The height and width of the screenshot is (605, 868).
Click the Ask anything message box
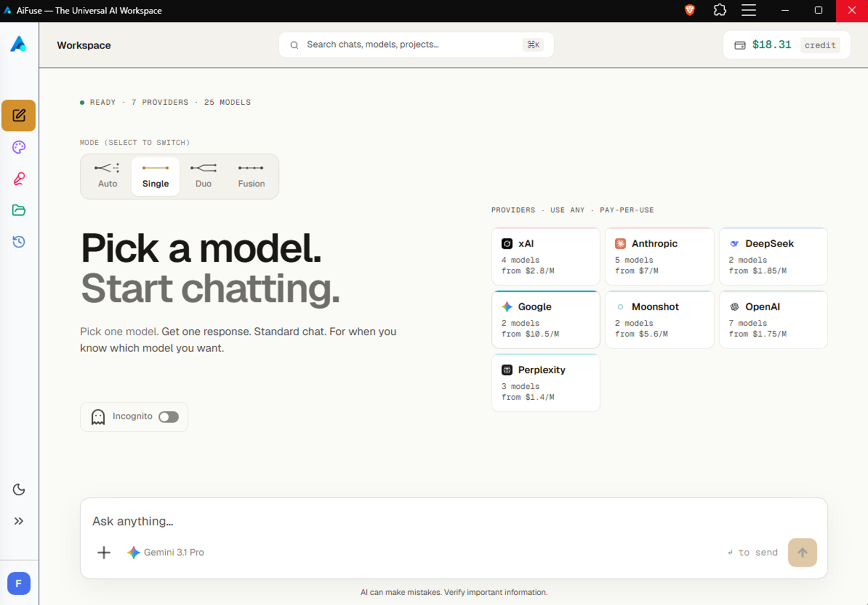coord(454,521)
